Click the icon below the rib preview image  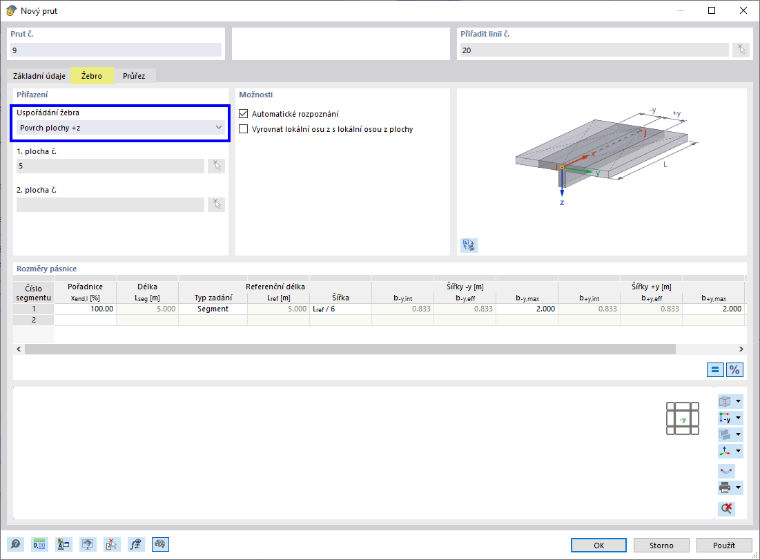[x=469, y=245]
